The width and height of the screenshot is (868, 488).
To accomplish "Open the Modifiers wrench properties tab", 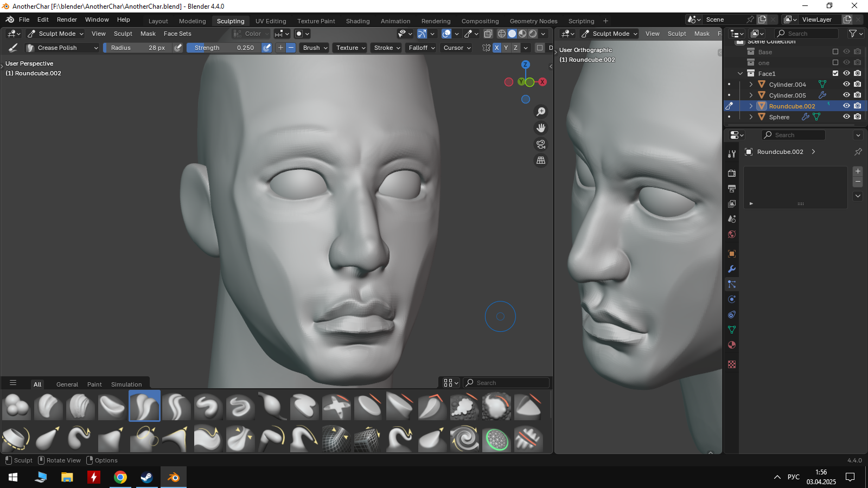I will [732, 269].
